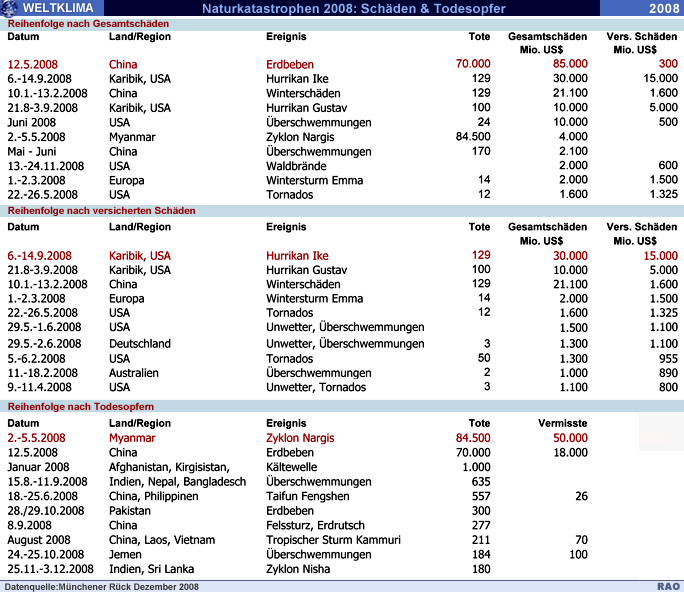Select the "China, Philippinen" region cell

[154, 496]
